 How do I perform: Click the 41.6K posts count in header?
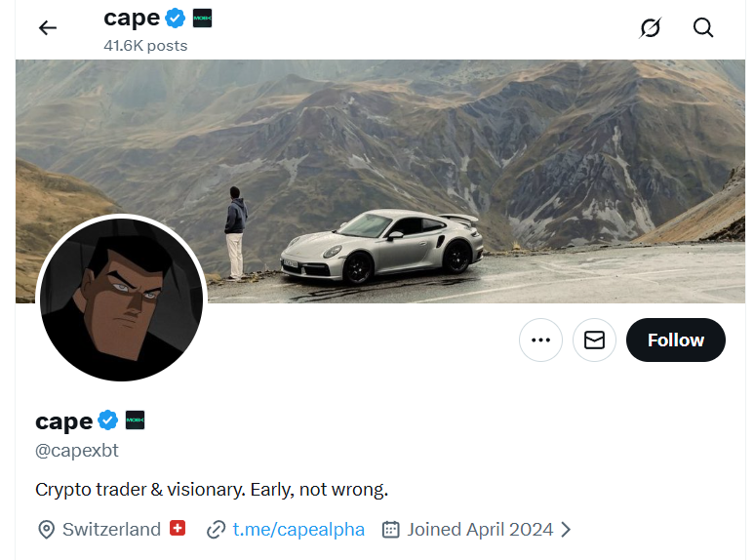tap(145, 46)
